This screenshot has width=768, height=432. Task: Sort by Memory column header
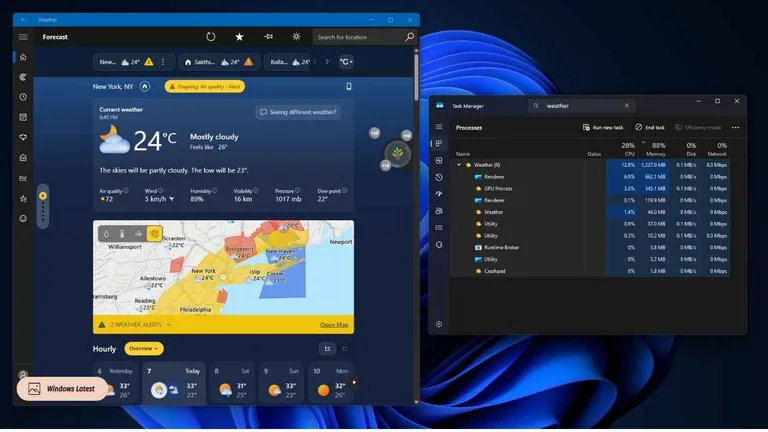pyautogui.click(x=653, y=149)
